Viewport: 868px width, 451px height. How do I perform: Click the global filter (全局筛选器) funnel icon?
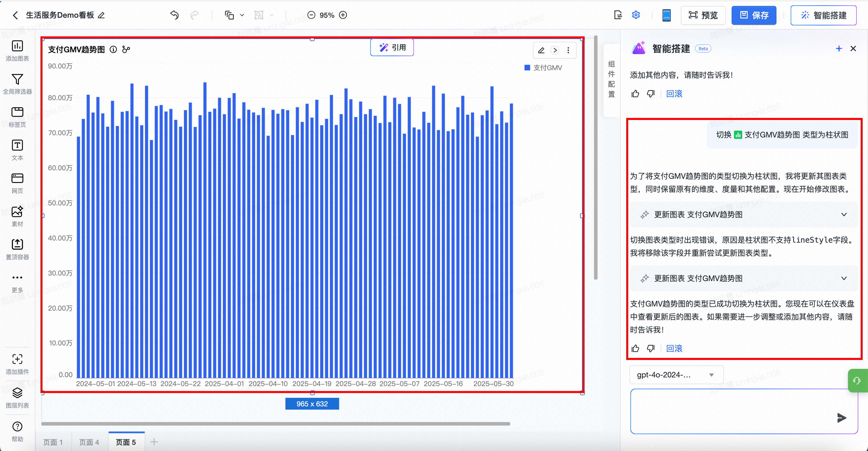tap(17, 79)
